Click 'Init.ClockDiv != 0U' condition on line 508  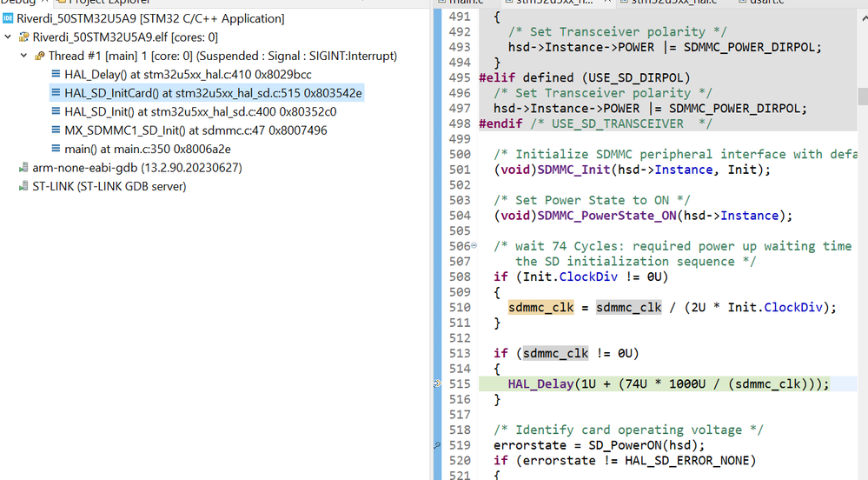pyautogui.click(x=592, y=277)
